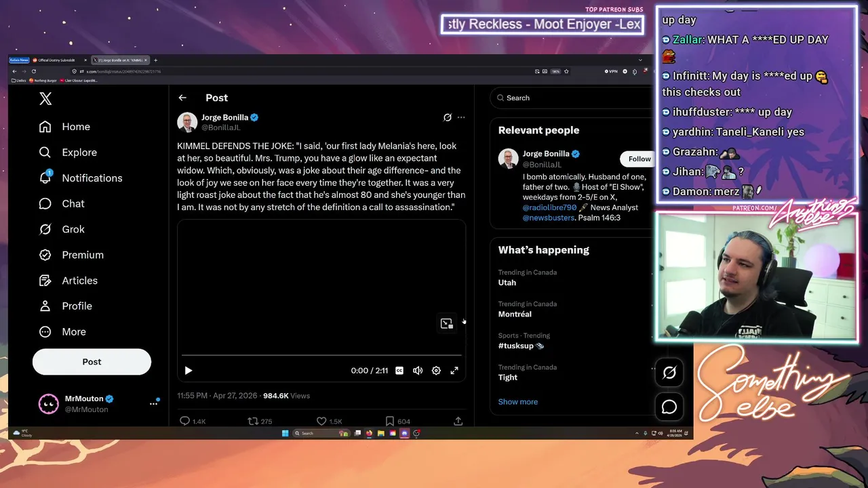Click the floating Grok button
The width and height of the screenshot is (868, 488).
pos(669,373)
